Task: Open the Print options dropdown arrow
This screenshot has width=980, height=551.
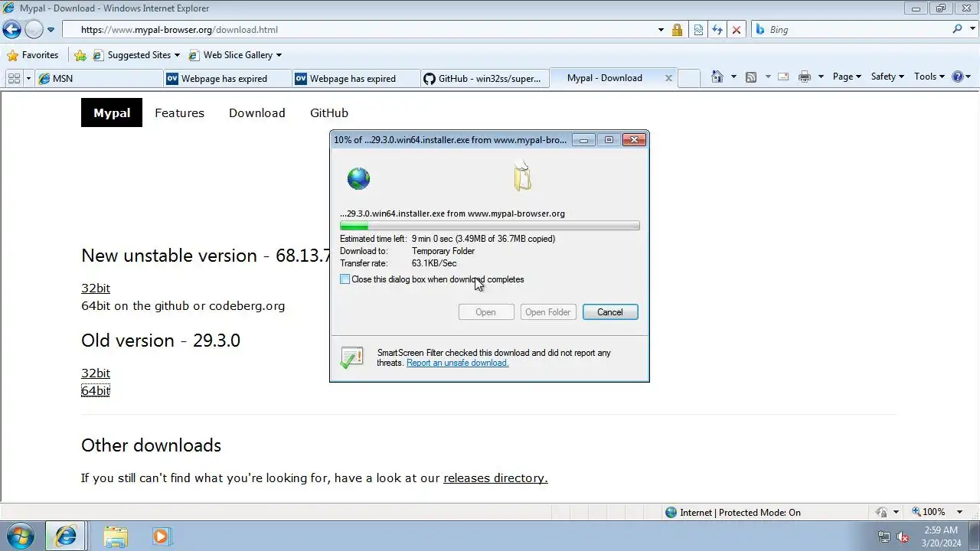Action: pyautogui.click(x=821, y=77)
